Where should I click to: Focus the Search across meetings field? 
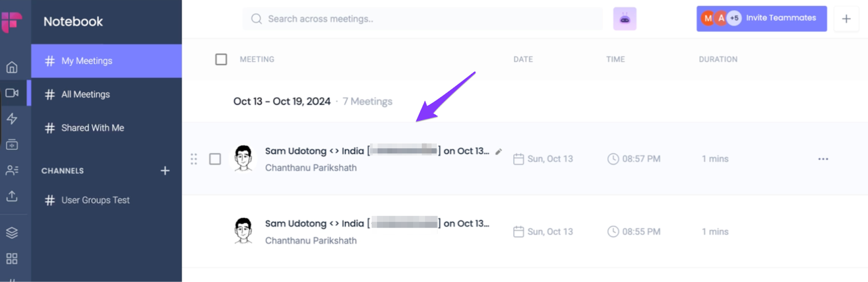(x=423, y=19)
